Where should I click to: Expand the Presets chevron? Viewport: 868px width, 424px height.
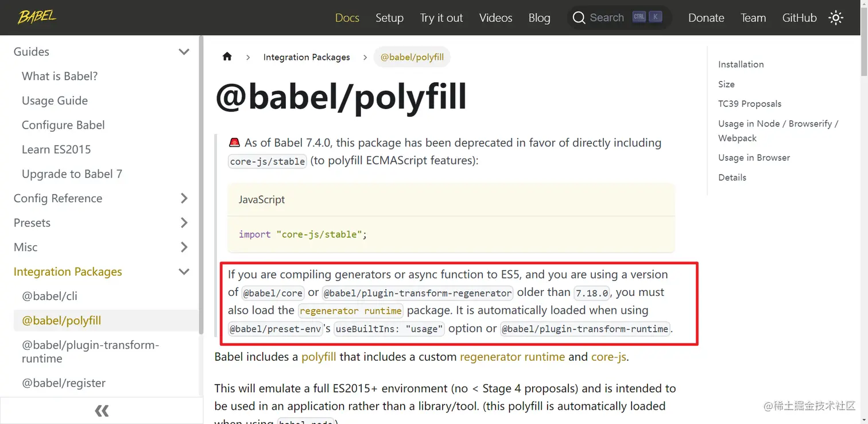184,223
